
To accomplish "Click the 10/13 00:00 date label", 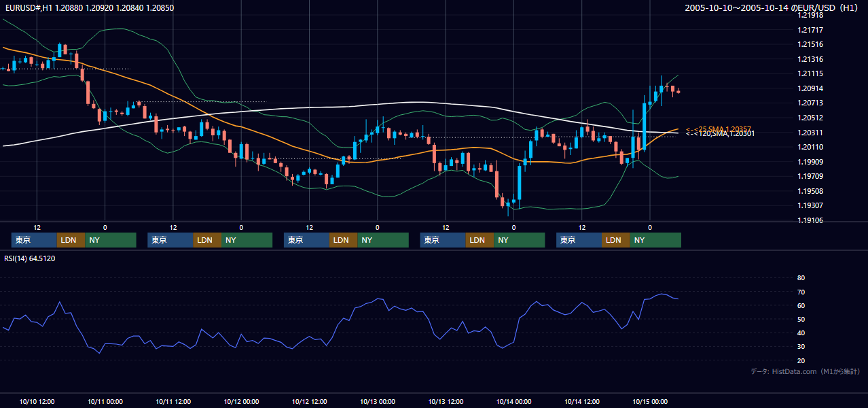I will click(x=378, y=401).
